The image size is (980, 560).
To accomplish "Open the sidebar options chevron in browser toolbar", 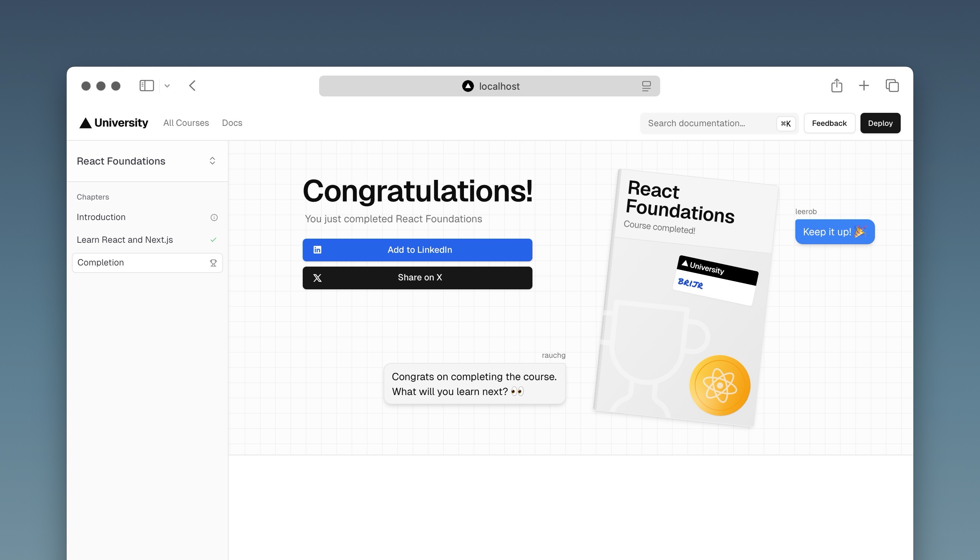I will 167,86.
